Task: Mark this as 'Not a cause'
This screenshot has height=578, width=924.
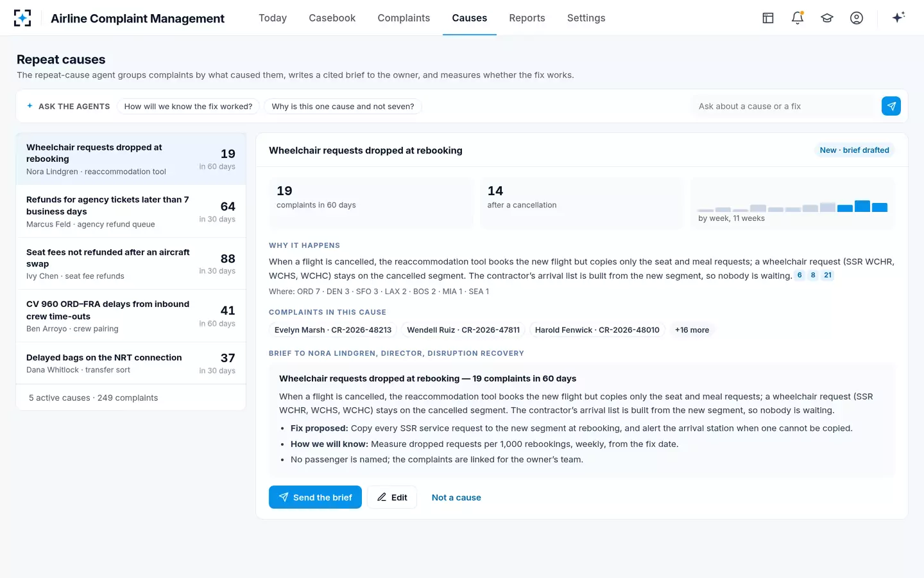Action: (456, 497)
